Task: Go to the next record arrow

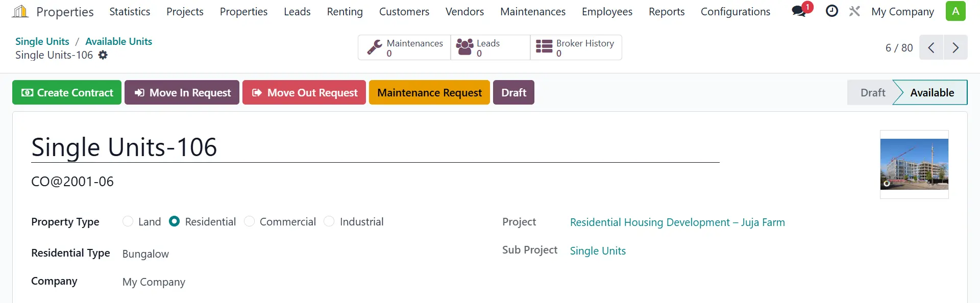Action: [x=955, y=47]
